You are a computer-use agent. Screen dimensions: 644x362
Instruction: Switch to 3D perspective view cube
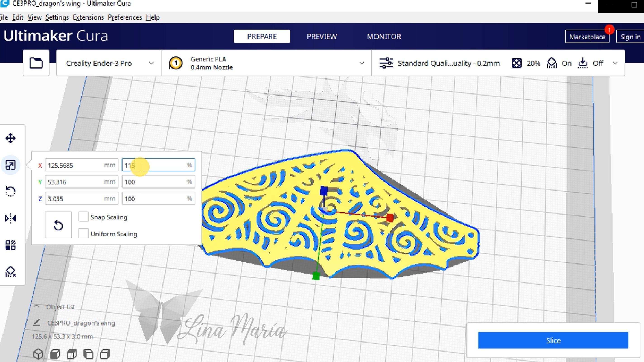click(x=38, y=354)
